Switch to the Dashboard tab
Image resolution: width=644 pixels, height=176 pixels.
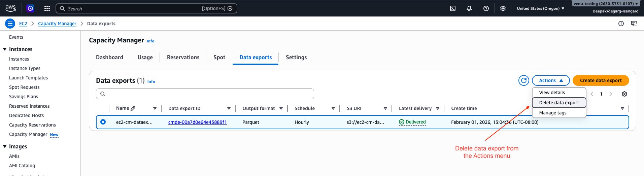pyautogui.click(x=109, y=57)
